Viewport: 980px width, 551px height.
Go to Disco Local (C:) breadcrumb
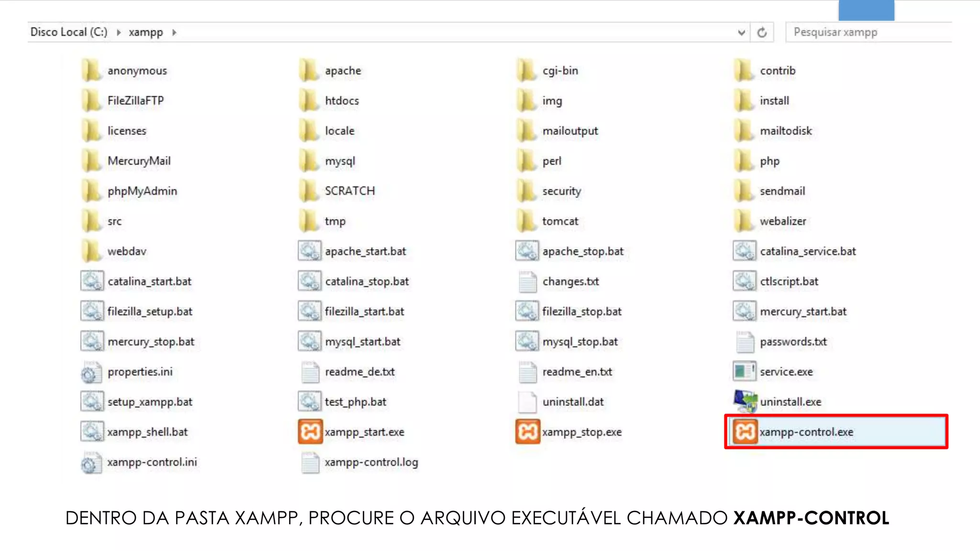click(x=69, y=32)
